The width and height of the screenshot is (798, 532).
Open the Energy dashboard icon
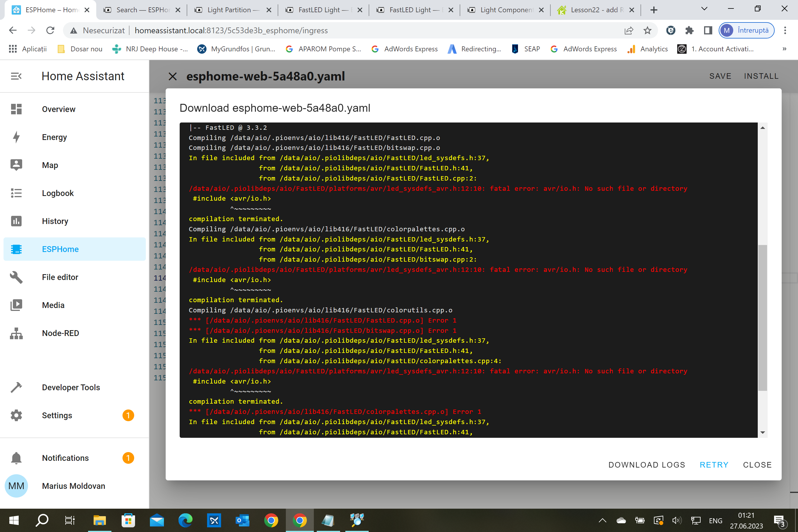point(16,137)
